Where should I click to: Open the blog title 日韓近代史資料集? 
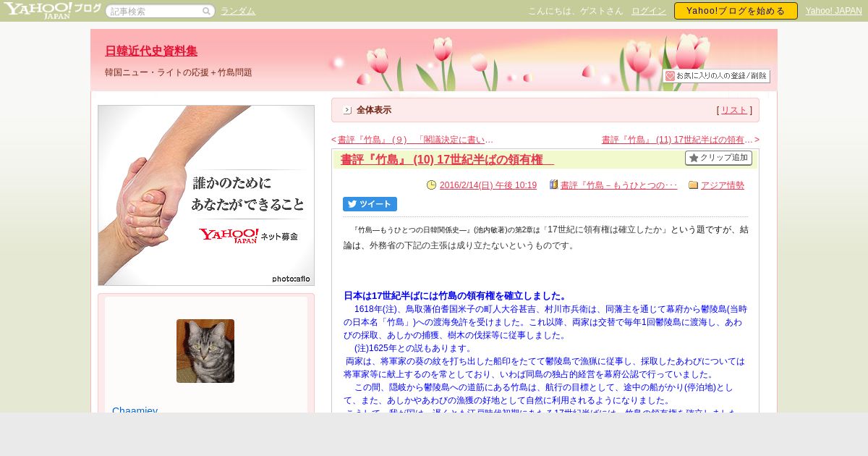pos(151,51)
